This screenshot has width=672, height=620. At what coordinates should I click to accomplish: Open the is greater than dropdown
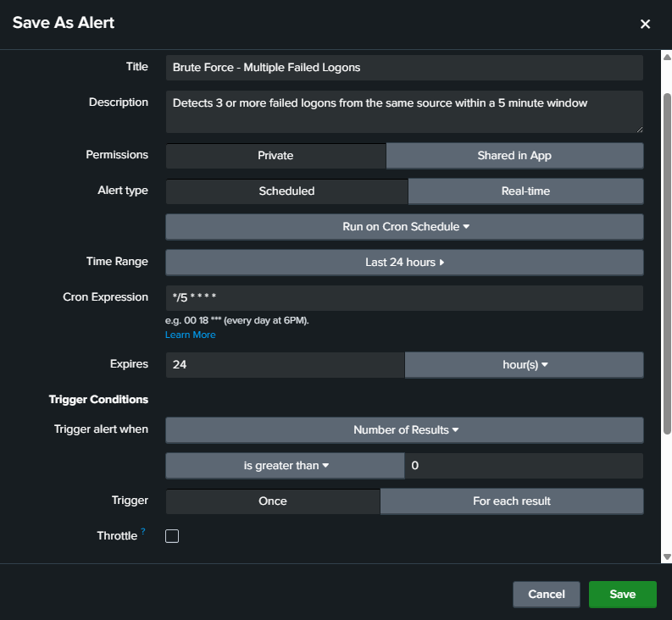285,465
